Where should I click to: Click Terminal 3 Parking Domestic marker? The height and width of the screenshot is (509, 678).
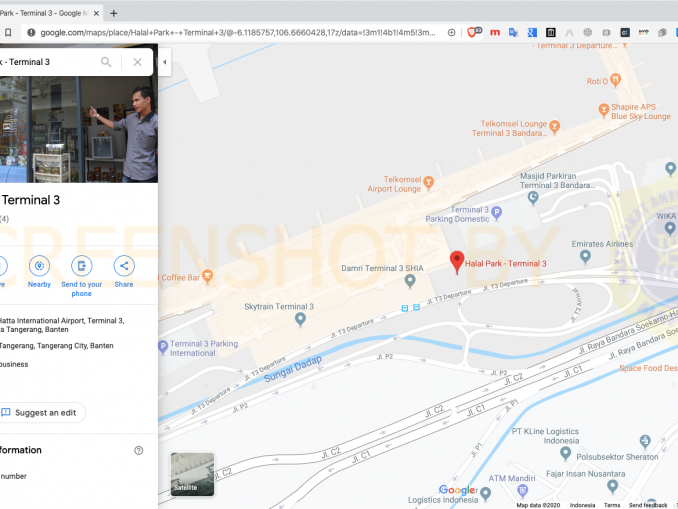[x=497, y=212]
